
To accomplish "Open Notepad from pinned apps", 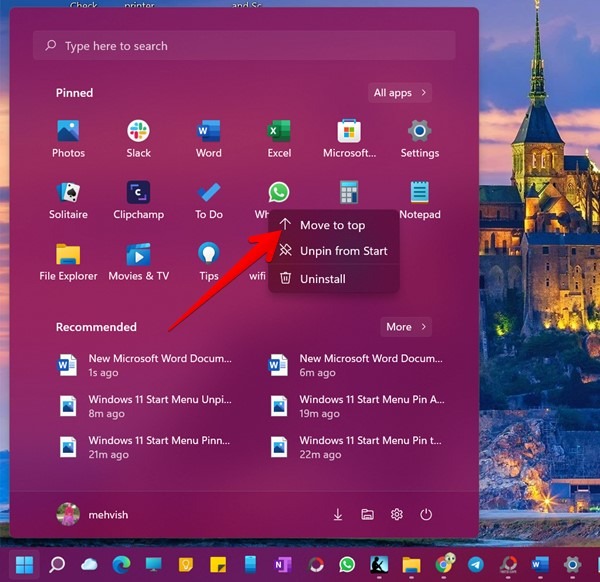I will coord(420,200).
